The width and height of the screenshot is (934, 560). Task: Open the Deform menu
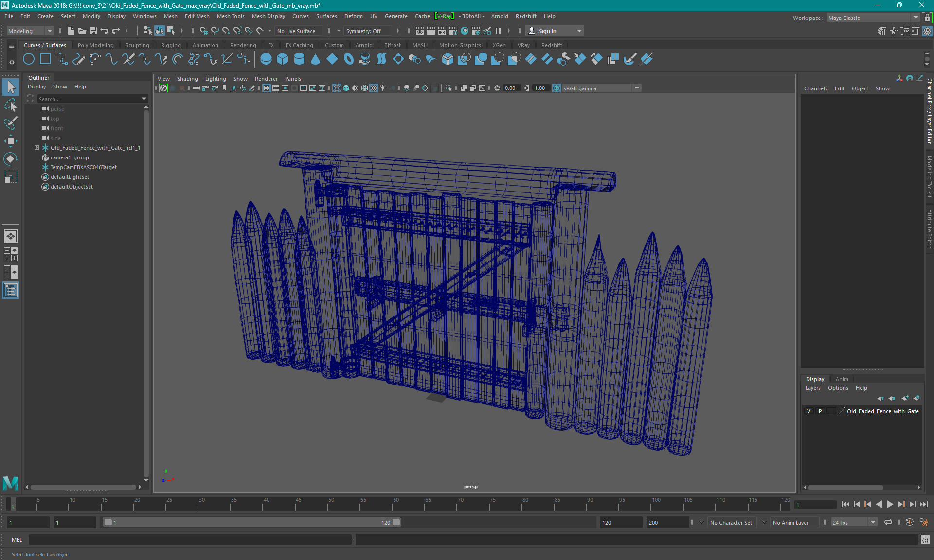pos(353,16)
